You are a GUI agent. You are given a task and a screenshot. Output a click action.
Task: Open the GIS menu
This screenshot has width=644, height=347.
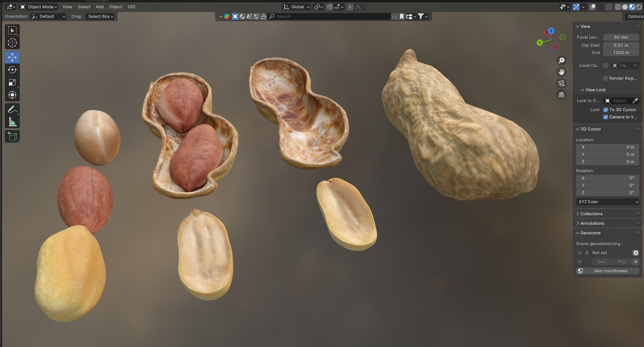click(x=131, y=7)
